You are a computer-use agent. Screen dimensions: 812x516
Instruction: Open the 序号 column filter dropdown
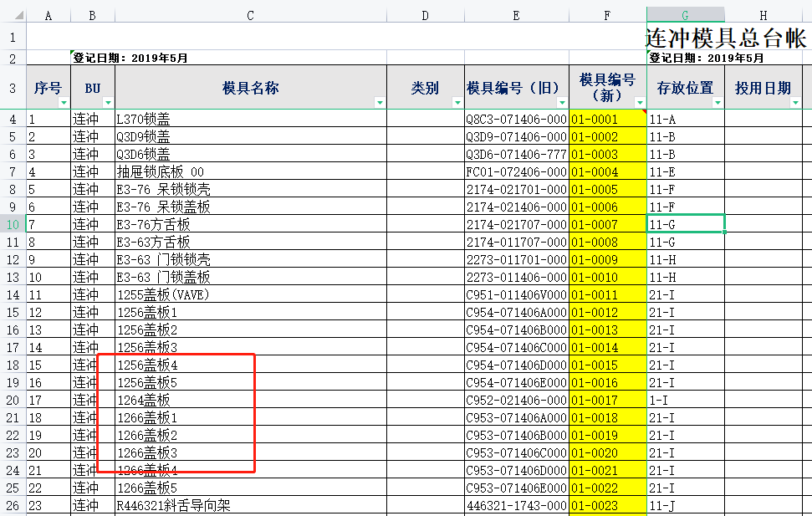coord(64,102)
